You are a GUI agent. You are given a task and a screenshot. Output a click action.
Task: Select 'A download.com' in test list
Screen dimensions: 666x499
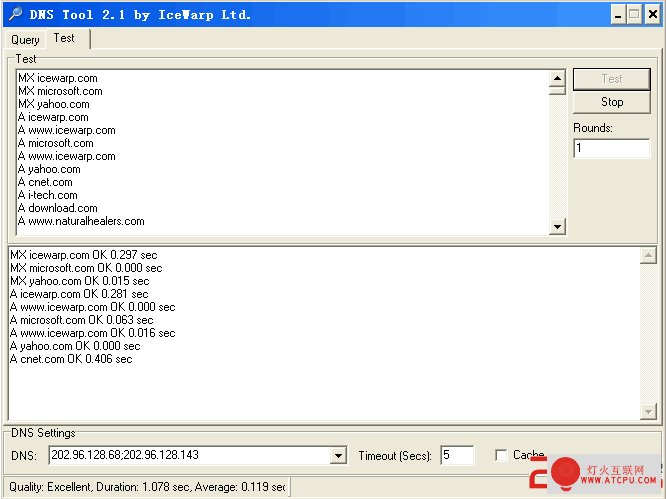tap(58, 208)
